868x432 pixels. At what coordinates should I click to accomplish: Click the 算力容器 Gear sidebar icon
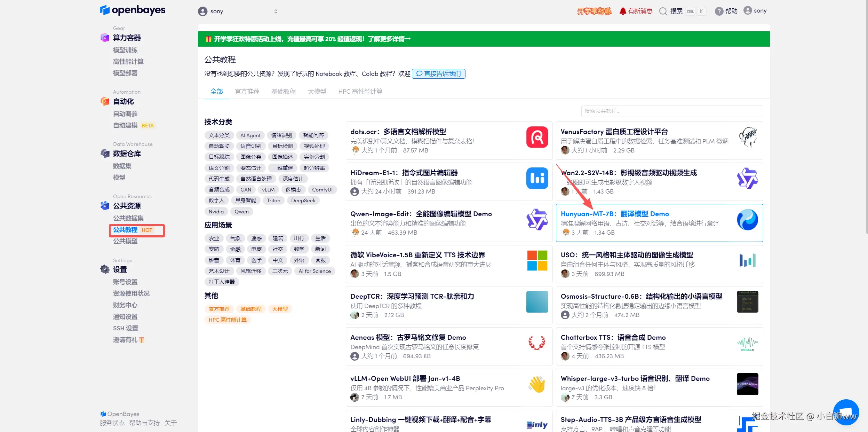pyautogui.click(x=105, y=38)
